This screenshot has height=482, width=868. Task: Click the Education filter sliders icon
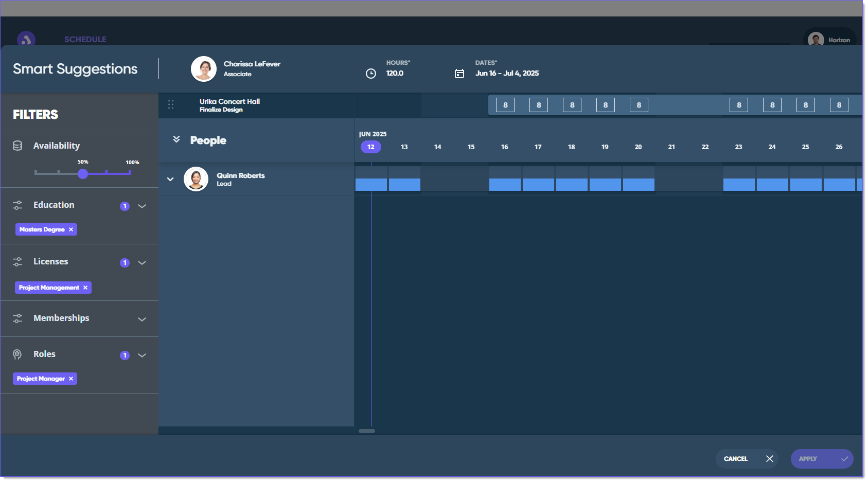[17, 205]
